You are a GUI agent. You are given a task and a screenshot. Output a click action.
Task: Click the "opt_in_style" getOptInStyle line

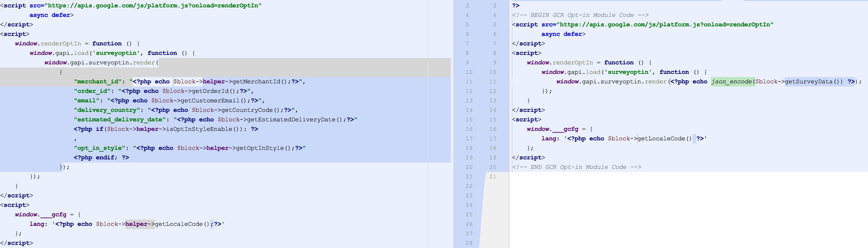pos(189,148)
